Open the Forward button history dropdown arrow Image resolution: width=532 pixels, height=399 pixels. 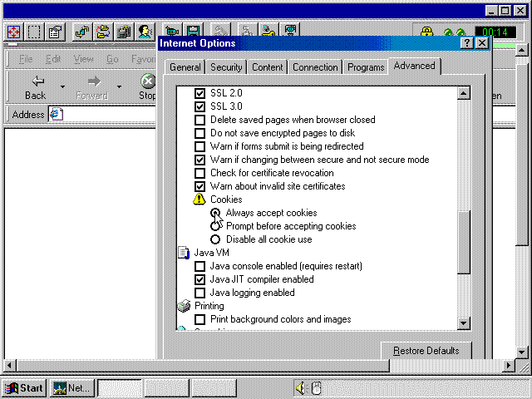click(x=119, y=87)
